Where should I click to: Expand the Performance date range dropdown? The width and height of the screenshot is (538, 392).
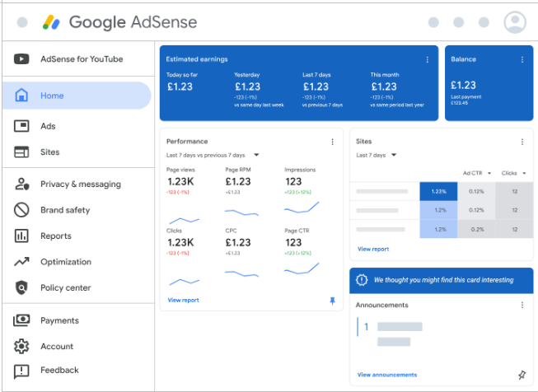click(256, 155)
